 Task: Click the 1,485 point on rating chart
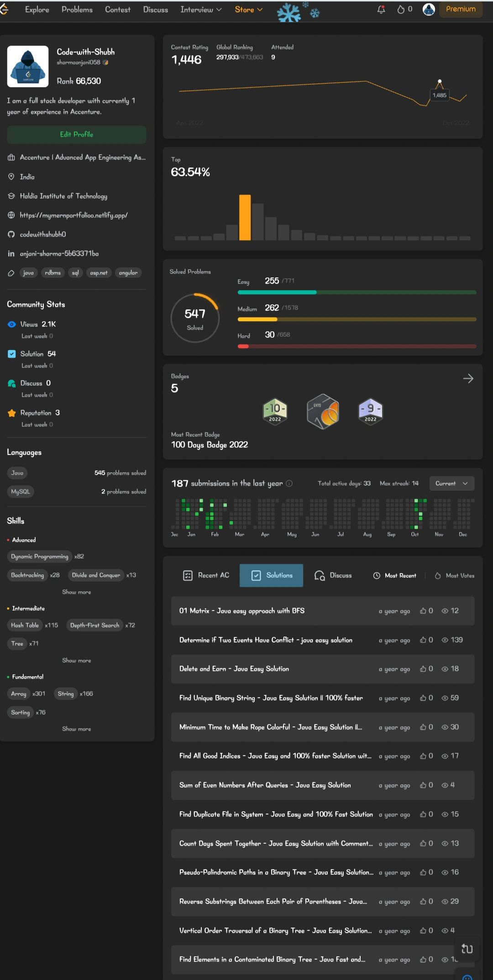[440, 82]
